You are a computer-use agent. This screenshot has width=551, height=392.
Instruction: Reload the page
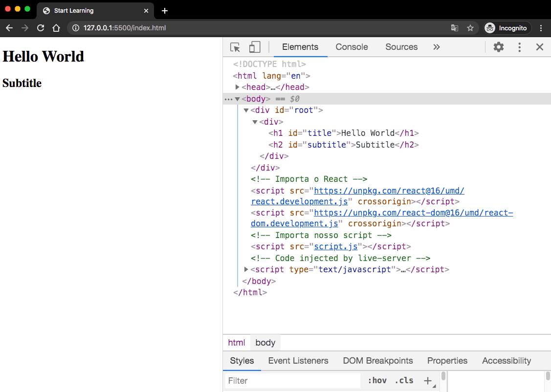pyautogui.click(x=41, y=28)
